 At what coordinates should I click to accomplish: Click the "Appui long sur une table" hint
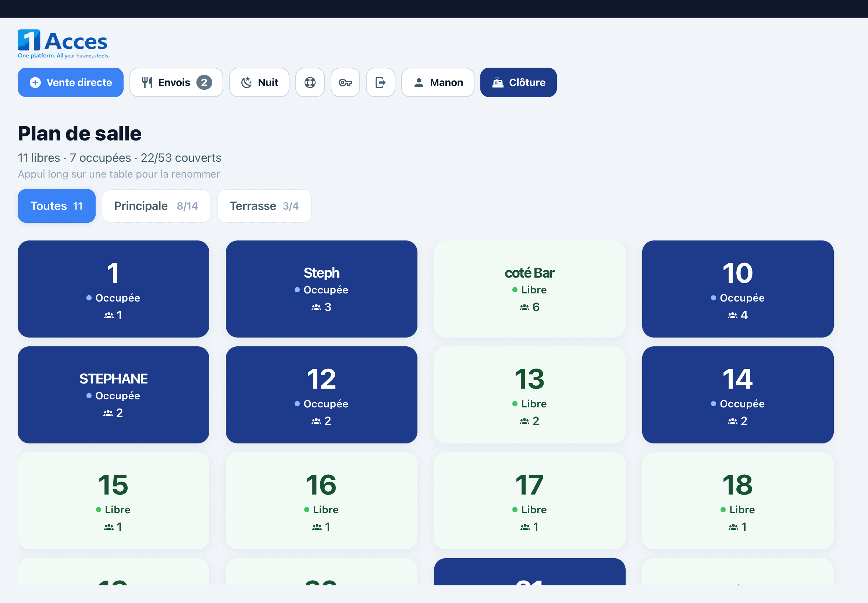click(x=119, y=174)
